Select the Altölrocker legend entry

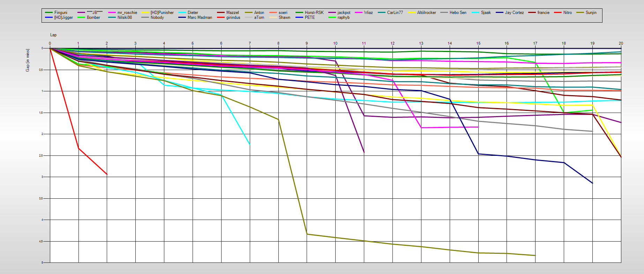point(426,13)
